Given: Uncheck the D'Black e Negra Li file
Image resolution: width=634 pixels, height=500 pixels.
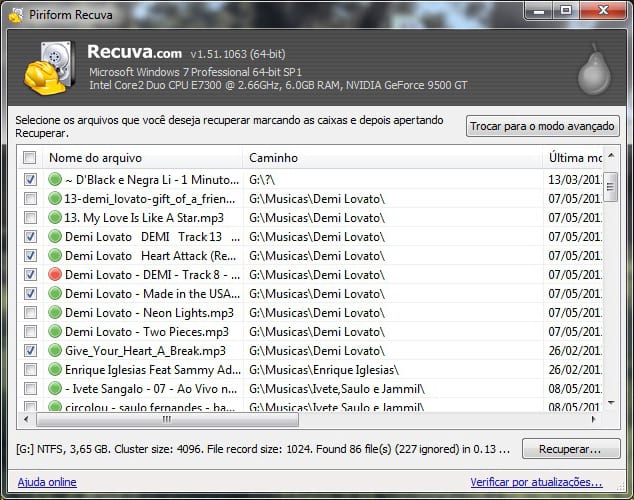Looking at the screenshot, I should [30, 179].
